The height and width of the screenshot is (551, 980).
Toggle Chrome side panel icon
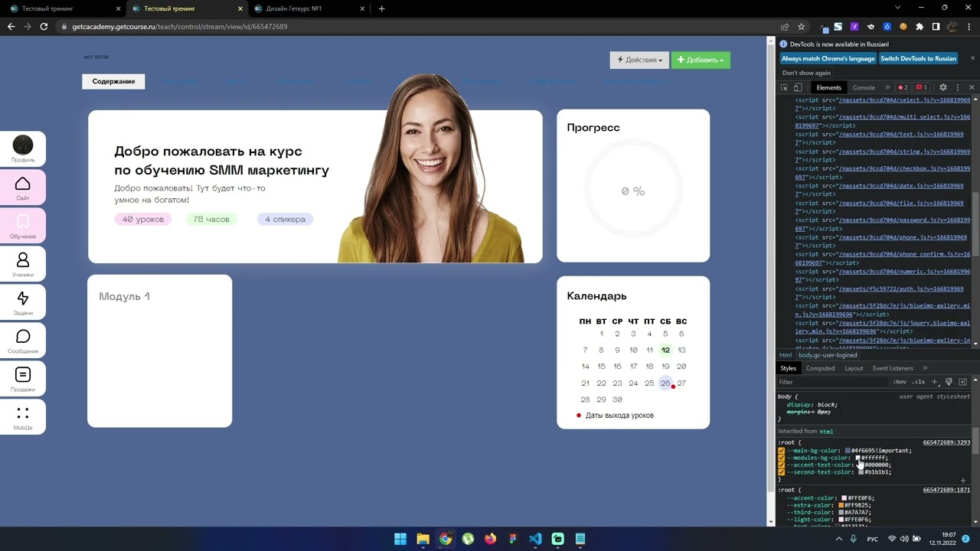coord(936,27)
